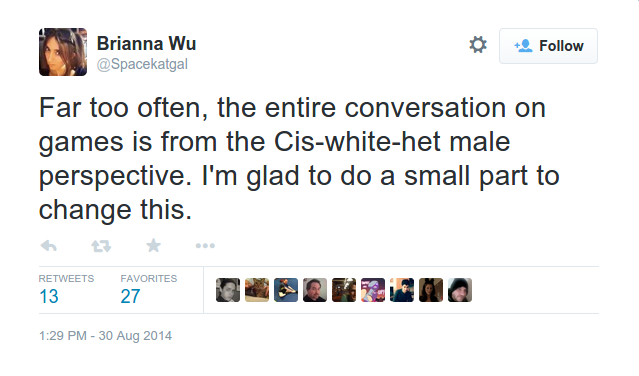The image size is (639, 376).
Task: View the 27 favorites count
Action: pyautogui.click(x=130, y=296)
